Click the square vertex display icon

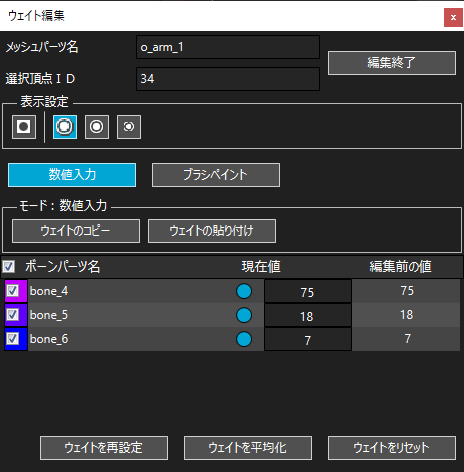point(24,127)
